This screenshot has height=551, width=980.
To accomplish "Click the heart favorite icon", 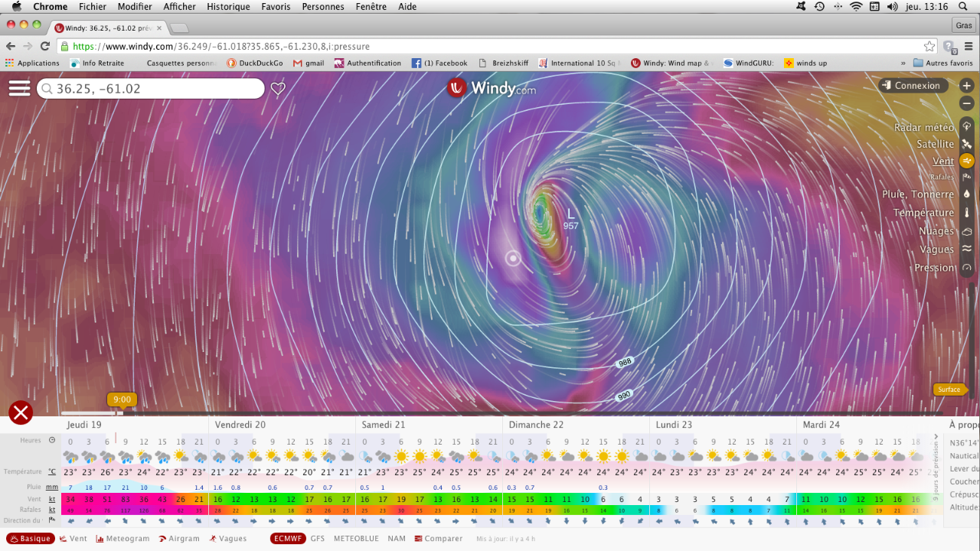I will pyautogui.click(x=278, y=89).
